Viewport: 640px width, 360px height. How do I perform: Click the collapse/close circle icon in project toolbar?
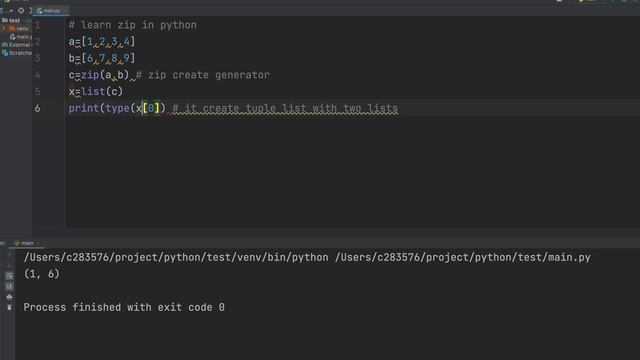[21, 11]
